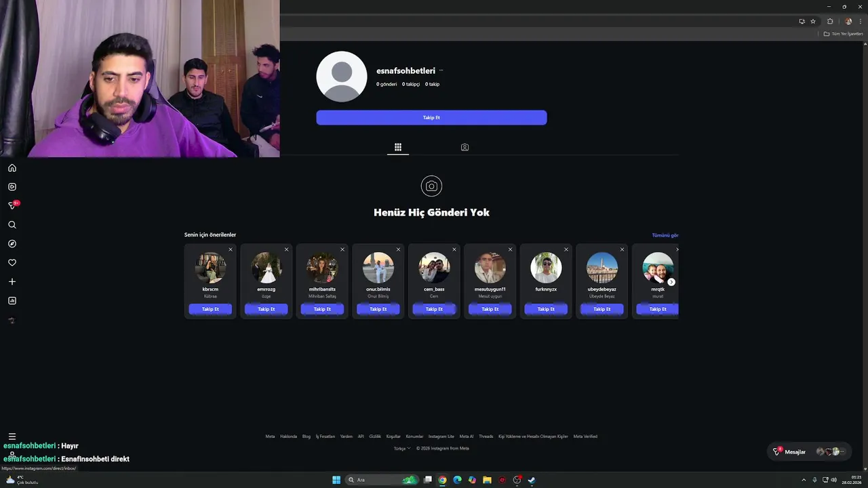The height and width of the screenshot is (488, 868).
Task: Open the cem_bass profile photo
Action: point(434,268)
